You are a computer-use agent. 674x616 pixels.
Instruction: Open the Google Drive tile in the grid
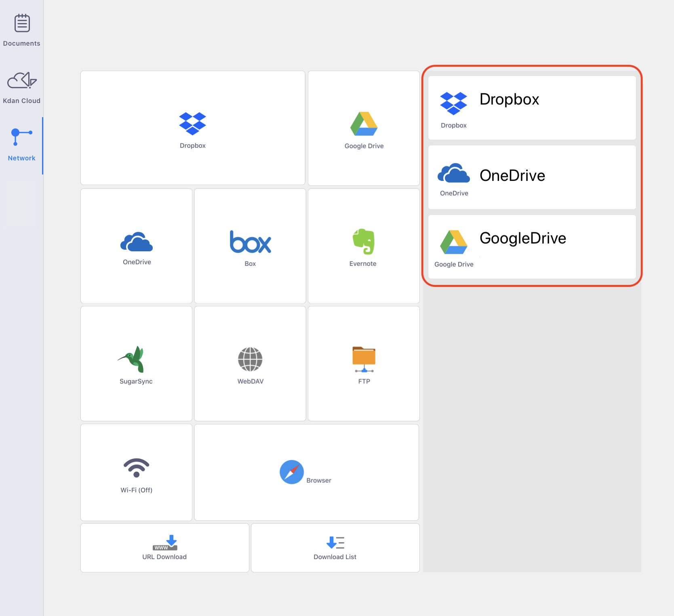click(x=364, y=128)
